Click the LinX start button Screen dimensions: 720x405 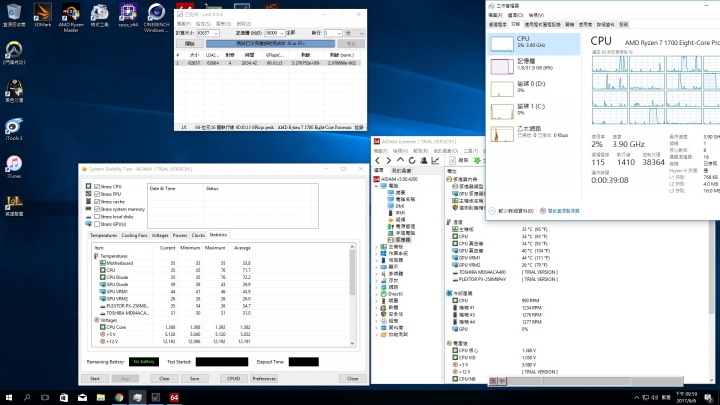(190, 44)
